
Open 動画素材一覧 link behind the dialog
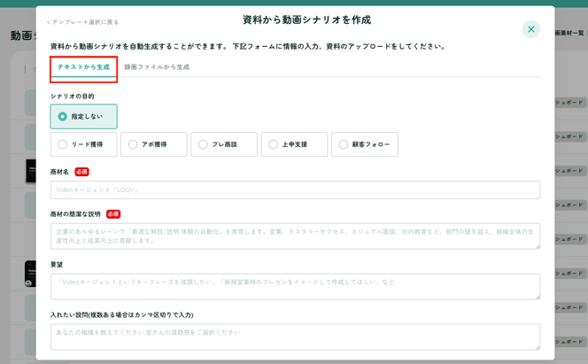[569, 33]
